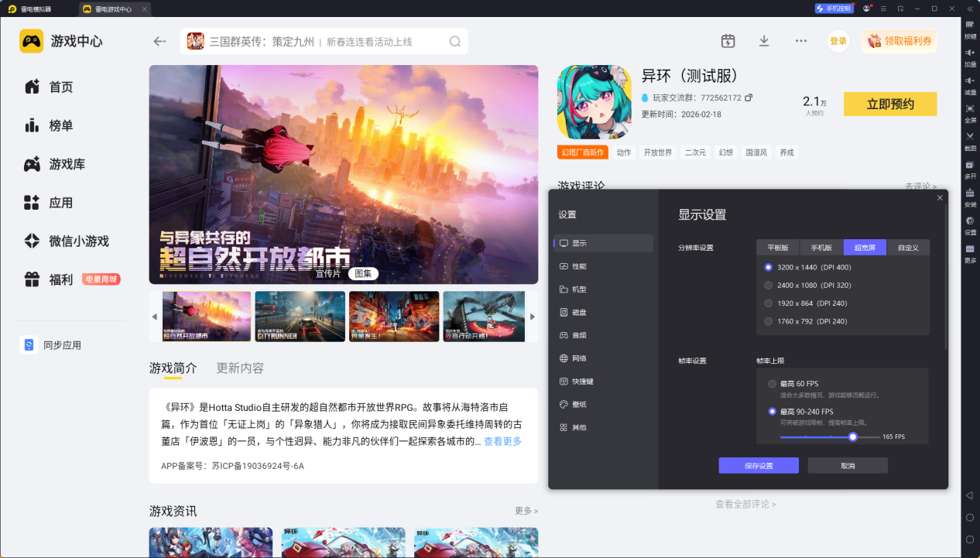The height and width of the screenshot is (558, 980).
Task: Open 榜单 rankings in the sidebar
Action: pyautogui.click(x=49, y=125)
